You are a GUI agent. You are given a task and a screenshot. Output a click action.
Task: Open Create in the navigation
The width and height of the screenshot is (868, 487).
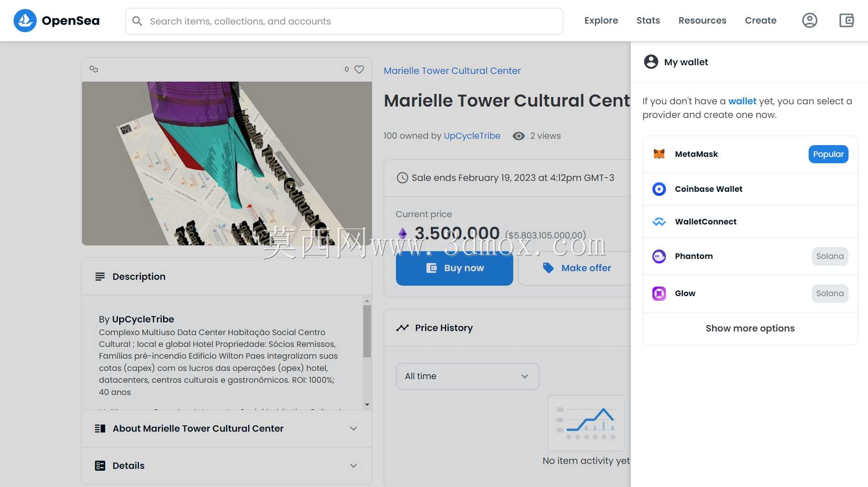click(x=761, y=20)
